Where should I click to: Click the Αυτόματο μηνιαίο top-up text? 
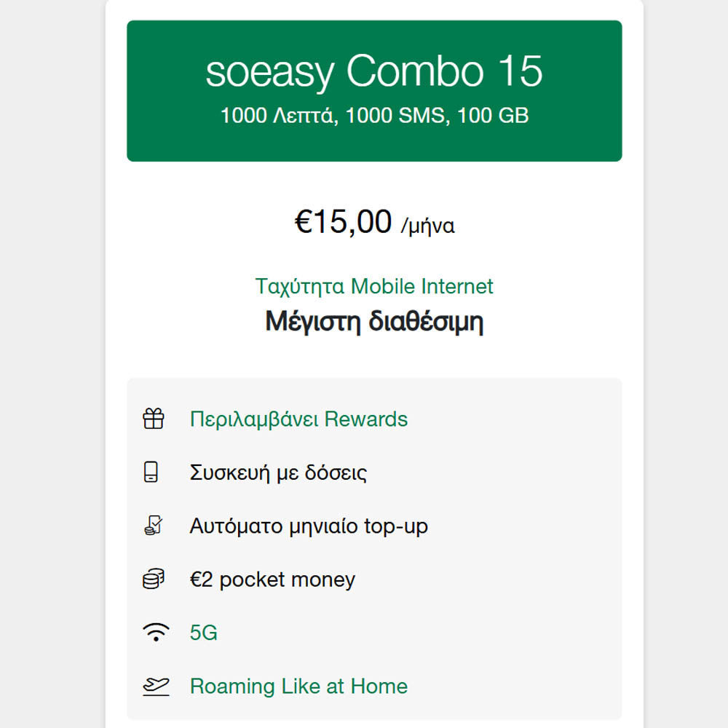[x=309, y=526]
